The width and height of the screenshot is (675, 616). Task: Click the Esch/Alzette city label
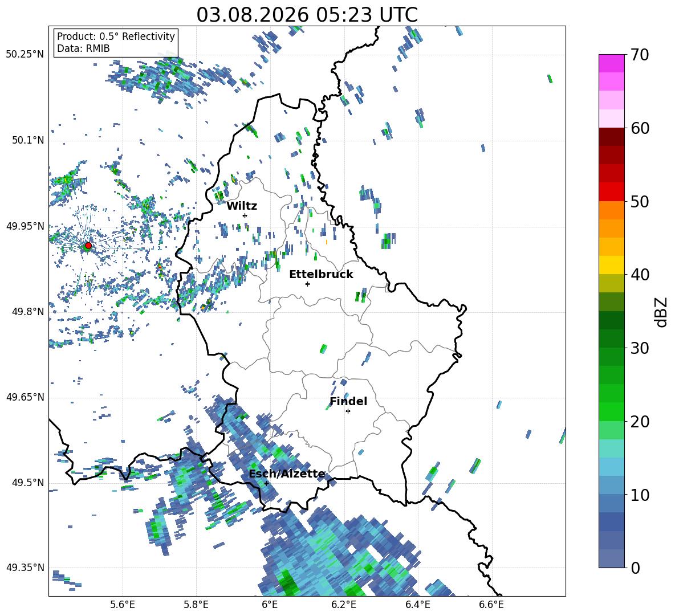tap(287, 474)
